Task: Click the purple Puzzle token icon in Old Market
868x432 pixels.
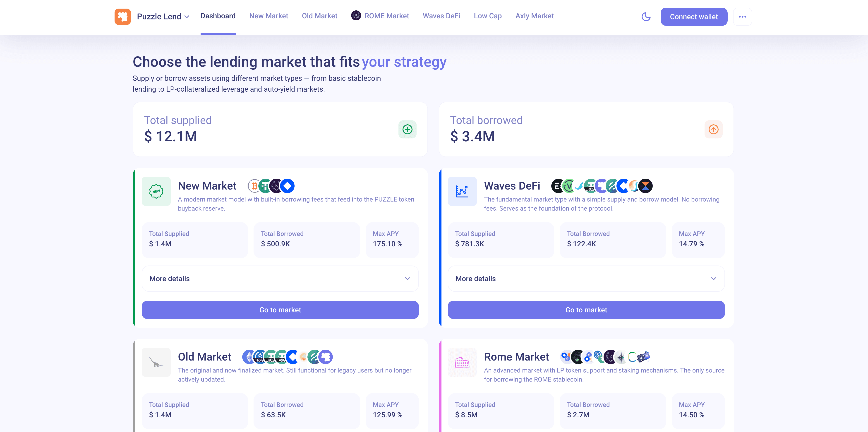Action: pos(326,357)
